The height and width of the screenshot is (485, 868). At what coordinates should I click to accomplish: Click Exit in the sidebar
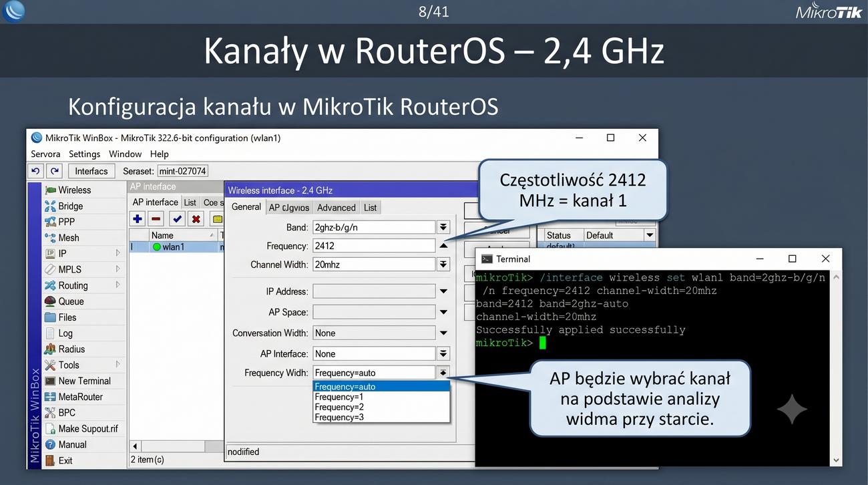pos(58,460)
